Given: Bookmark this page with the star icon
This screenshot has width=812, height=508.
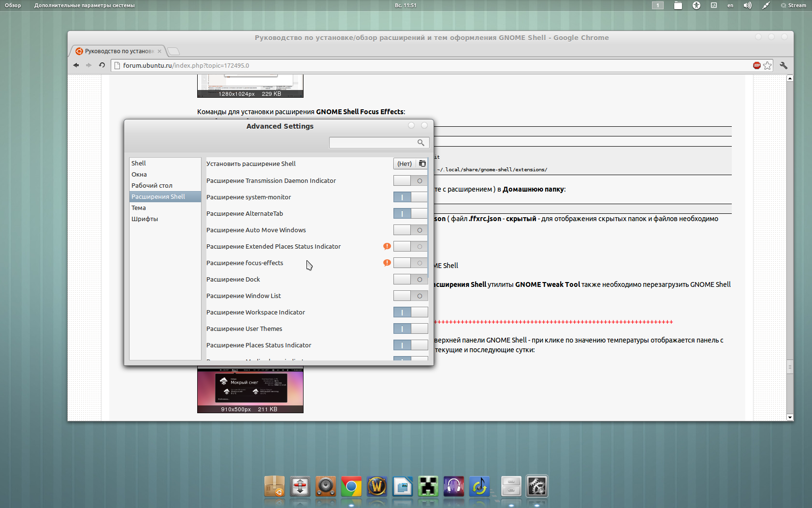Looking at the screenshot, I should (768, 65).
